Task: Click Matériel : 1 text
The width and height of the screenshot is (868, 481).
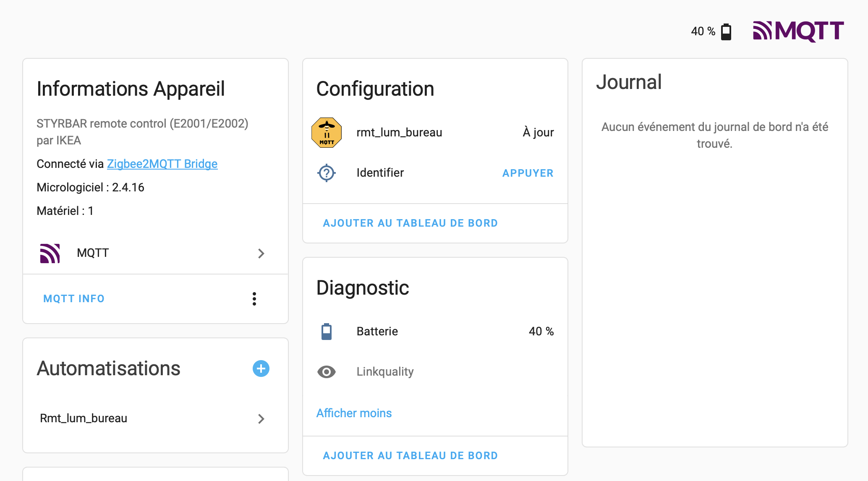Action: click(x=65, y=211)
